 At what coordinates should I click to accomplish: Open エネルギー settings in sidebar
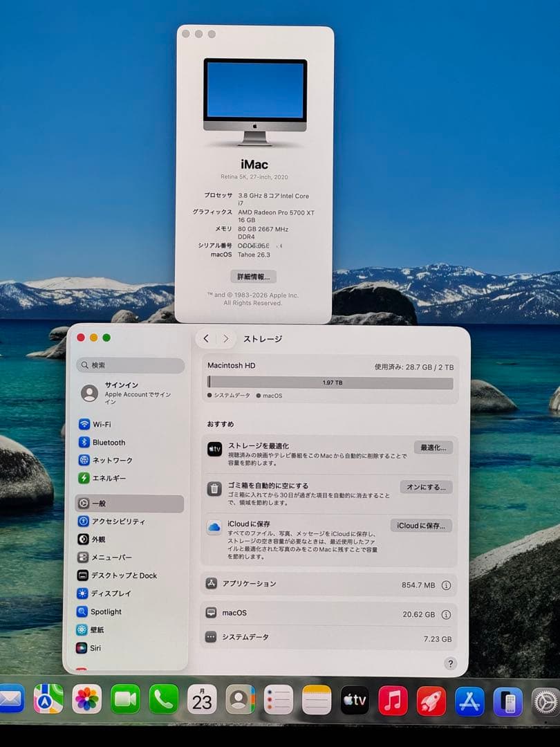point(102,478)
